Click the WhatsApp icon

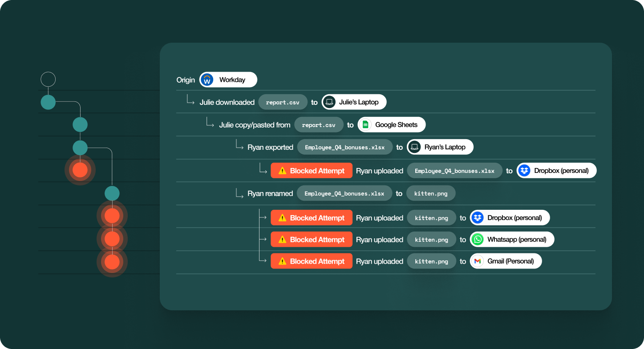478,240
